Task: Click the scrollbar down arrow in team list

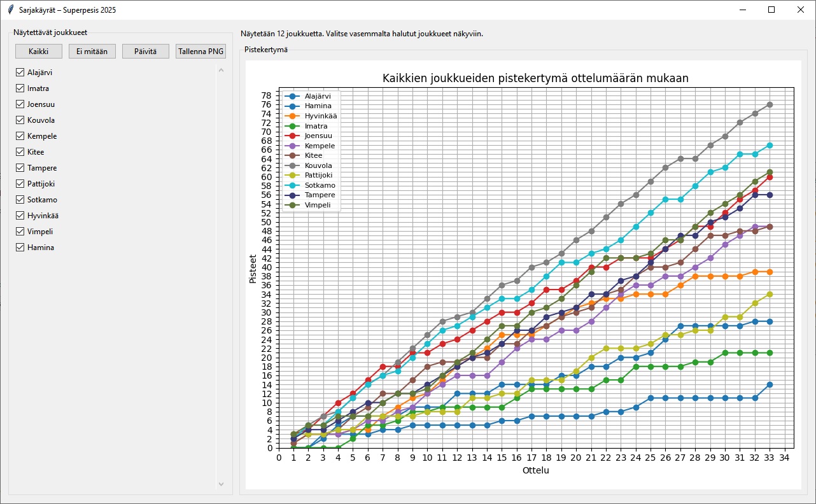Action: (x=221, y=484)
